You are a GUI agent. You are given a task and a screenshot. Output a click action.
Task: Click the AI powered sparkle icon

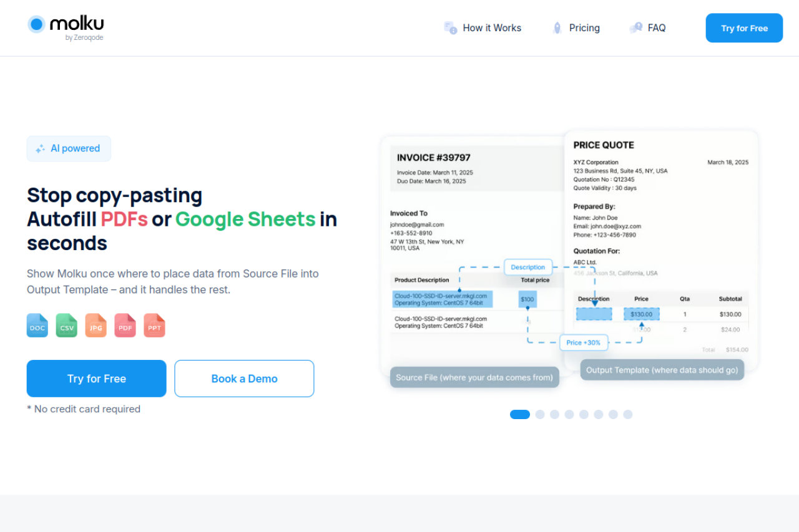41,149
